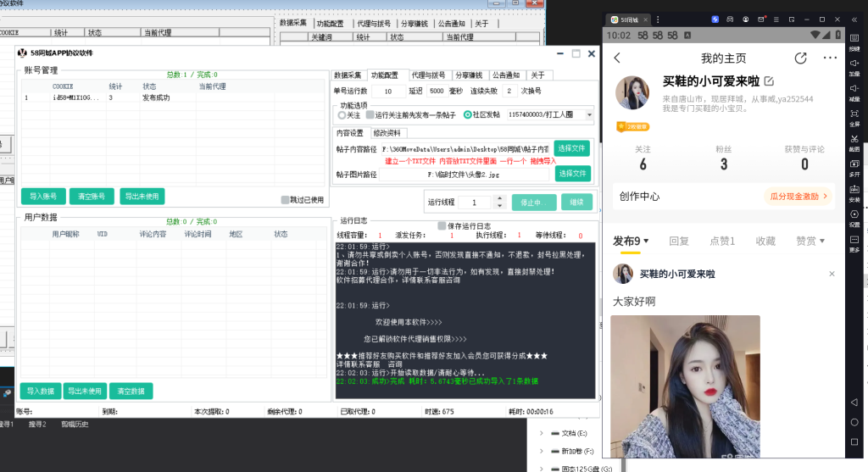The height and width of the screenshot is (472, 868).
Task: Check the 保存运行日志 checkbox
Action: tap(442, 225)
